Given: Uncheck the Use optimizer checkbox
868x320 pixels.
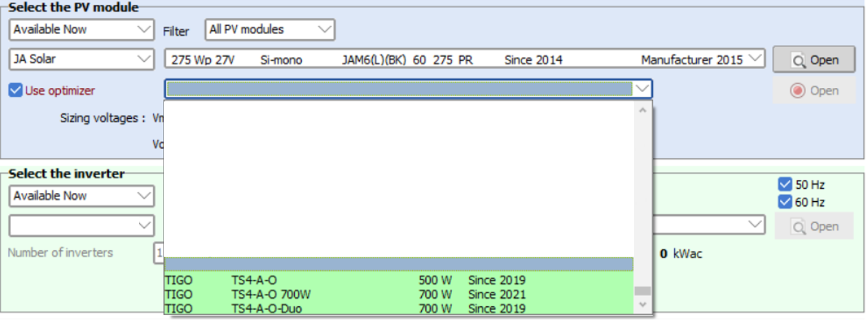Looking at the screenshot, I should tap(16, 91).
